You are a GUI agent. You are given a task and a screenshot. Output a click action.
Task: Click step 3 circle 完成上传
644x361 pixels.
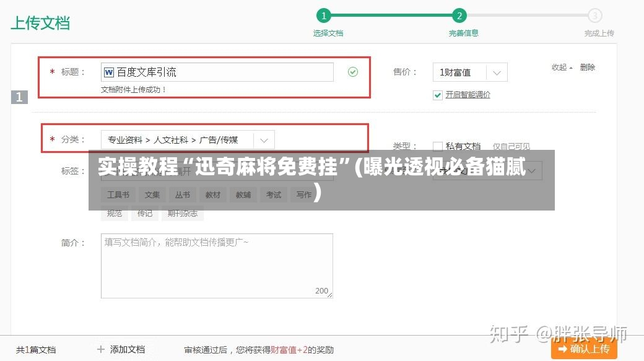(x=594, y=15)
